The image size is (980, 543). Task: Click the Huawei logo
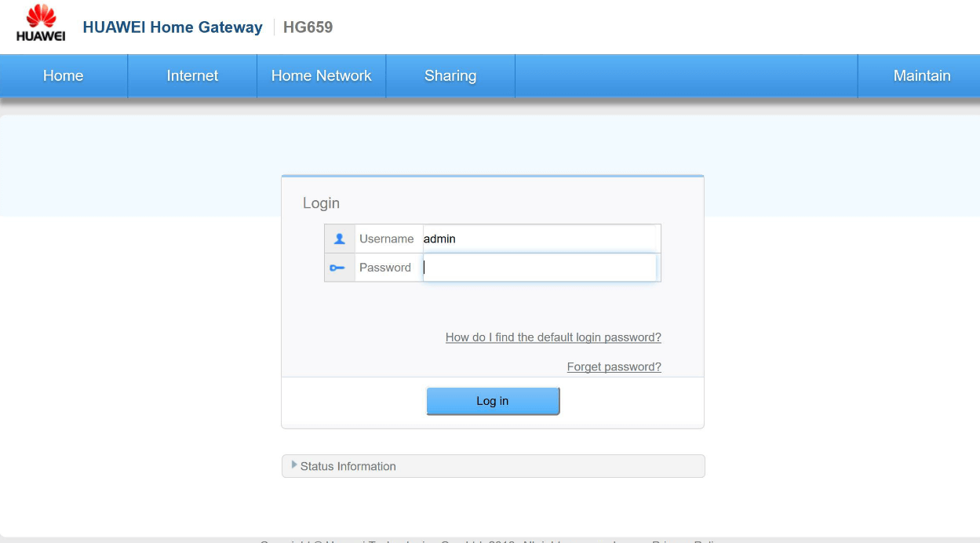click(x=41, y=24)
